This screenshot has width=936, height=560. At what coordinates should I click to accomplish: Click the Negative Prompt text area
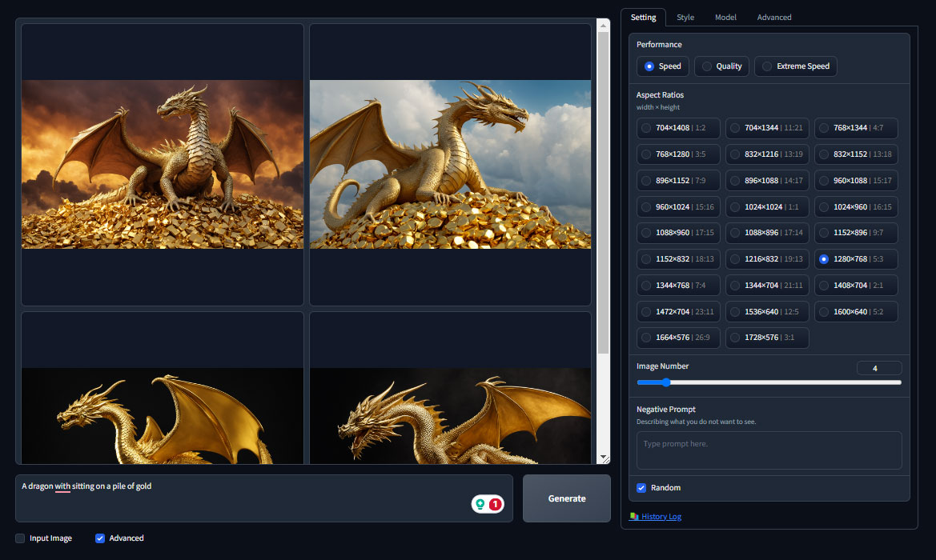(769, 450)
